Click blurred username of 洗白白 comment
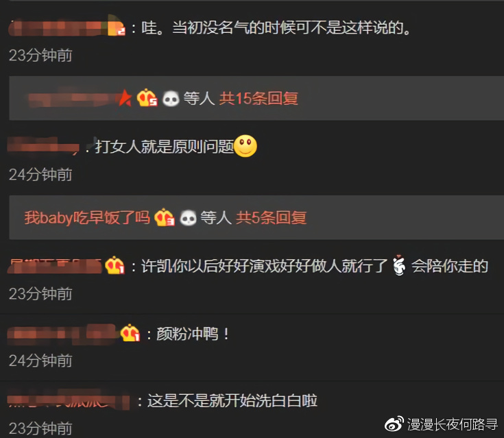504x438 pixels. [x=69, y=401]
